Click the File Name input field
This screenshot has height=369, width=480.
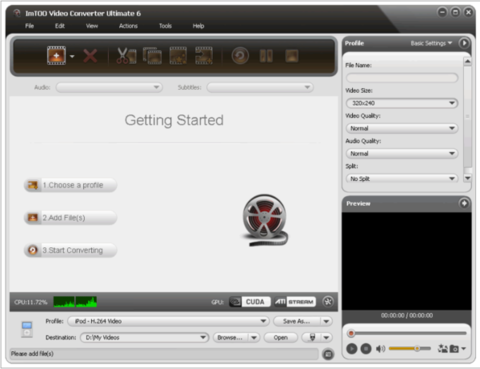[x=402, y=78]
